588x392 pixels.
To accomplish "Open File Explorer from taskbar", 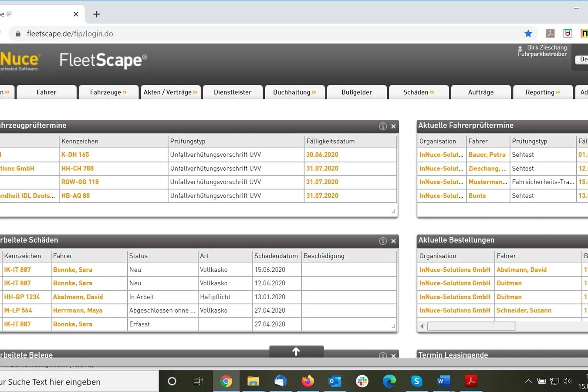I will tap(253, 382).
